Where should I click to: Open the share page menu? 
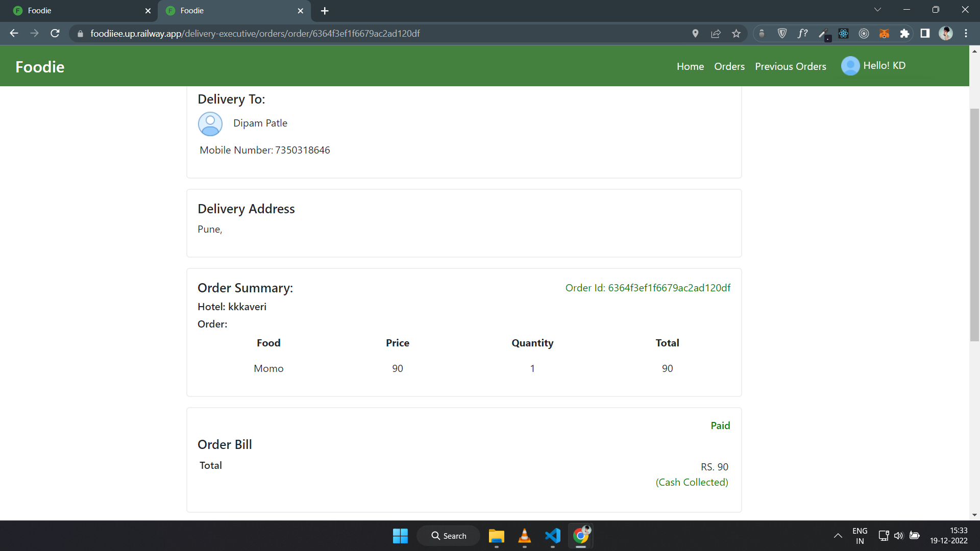coord(716,33)
